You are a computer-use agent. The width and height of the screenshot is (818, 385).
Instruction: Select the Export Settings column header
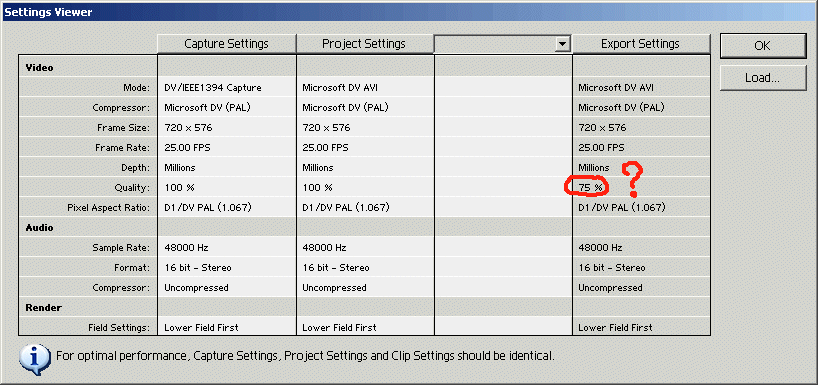(641, 44)
